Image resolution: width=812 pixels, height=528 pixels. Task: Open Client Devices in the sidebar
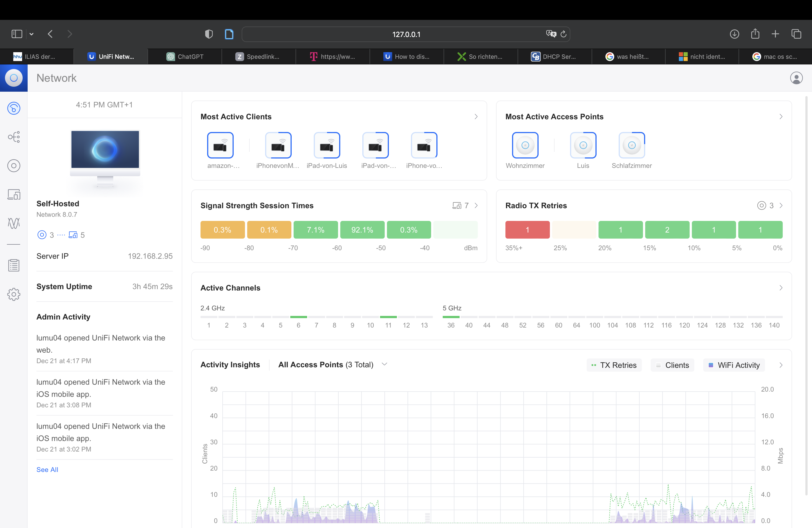[x=14, y=194]
